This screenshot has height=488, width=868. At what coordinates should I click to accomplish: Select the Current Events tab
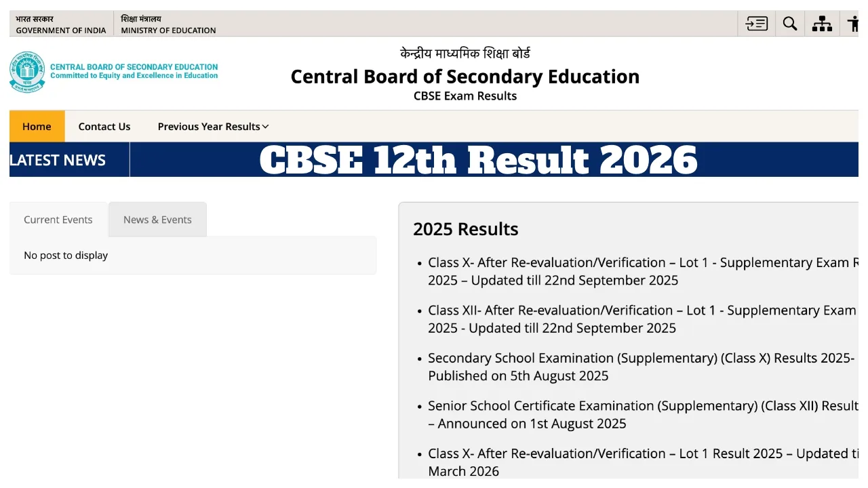click(x=58, y=219)
